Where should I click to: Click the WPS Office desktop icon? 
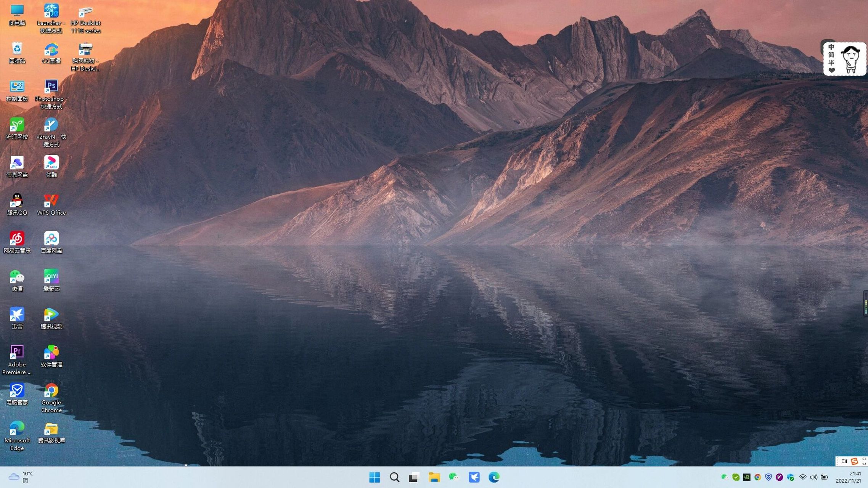[51, 201]
